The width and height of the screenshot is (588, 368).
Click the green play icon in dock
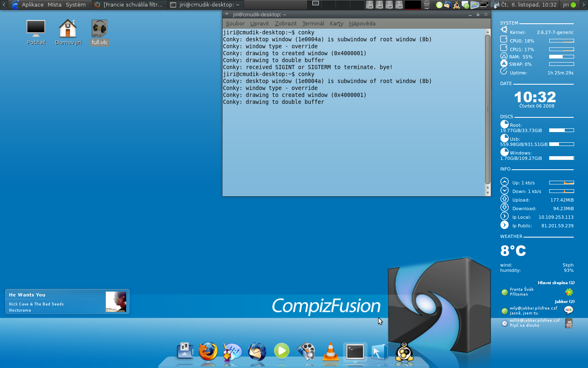[282, 351]
